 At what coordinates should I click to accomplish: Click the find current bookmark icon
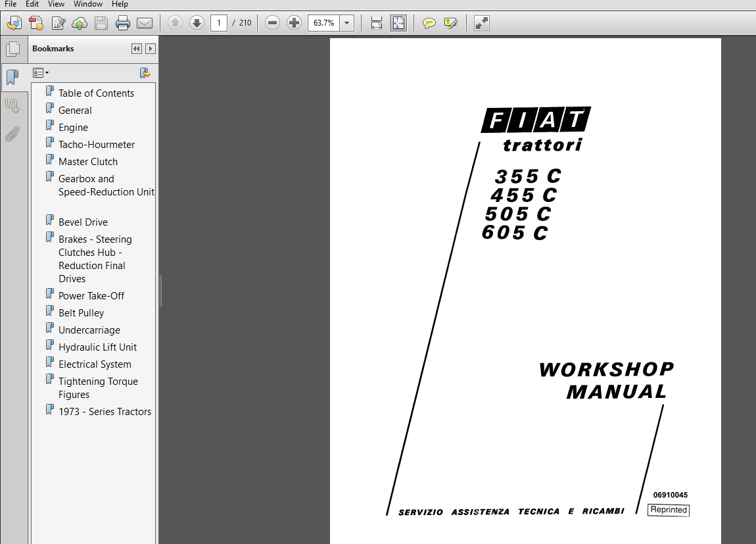pos(145,73)
